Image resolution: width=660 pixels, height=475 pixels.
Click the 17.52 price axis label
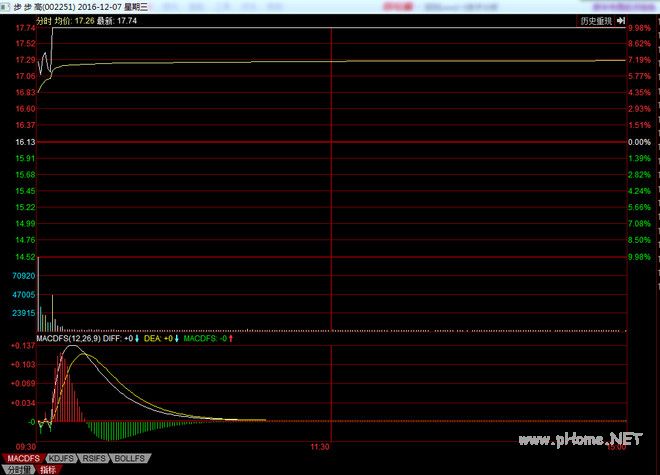tap(25, 44)
